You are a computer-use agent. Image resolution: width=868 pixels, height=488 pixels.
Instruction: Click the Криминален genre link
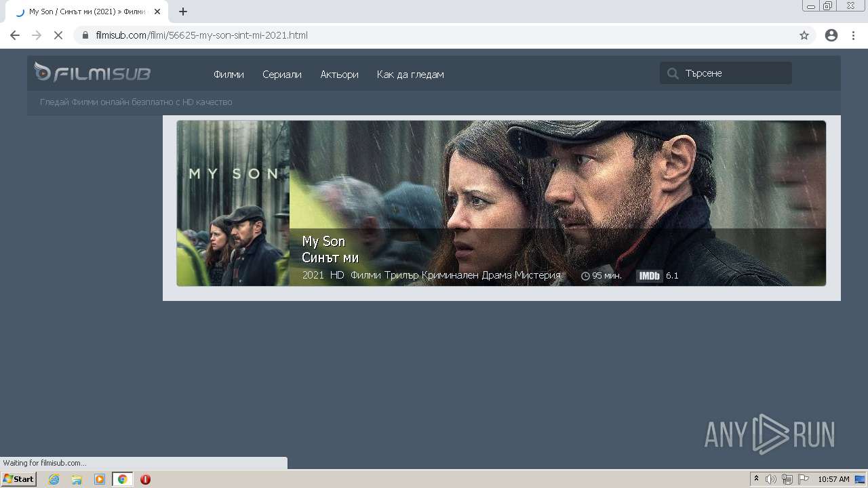pos(450,275)
